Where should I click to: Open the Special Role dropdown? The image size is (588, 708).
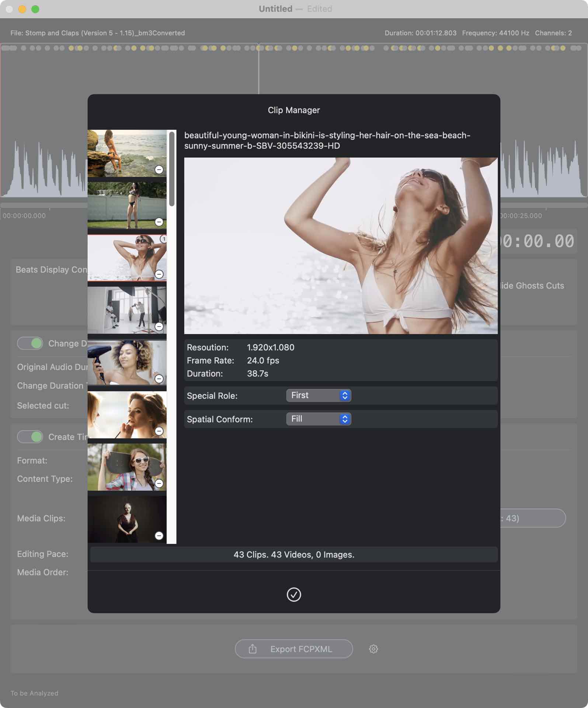click(x=319, y=395)
